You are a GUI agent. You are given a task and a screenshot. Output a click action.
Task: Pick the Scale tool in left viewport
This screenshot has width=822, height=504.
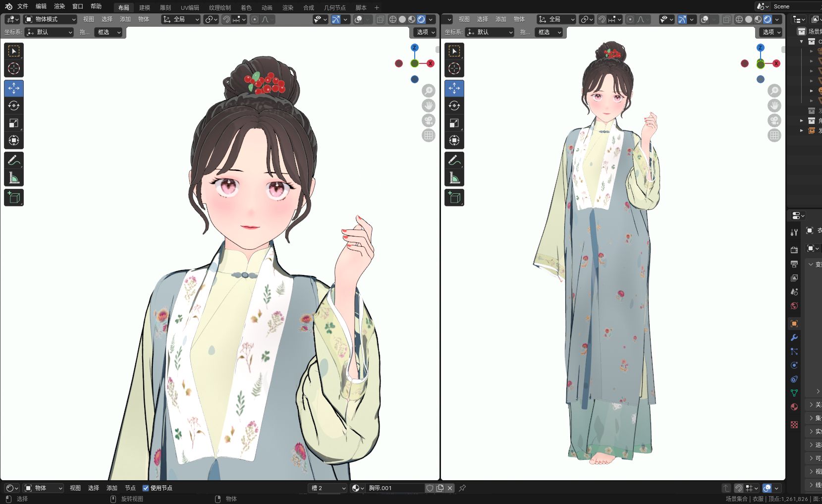[14, 123]
